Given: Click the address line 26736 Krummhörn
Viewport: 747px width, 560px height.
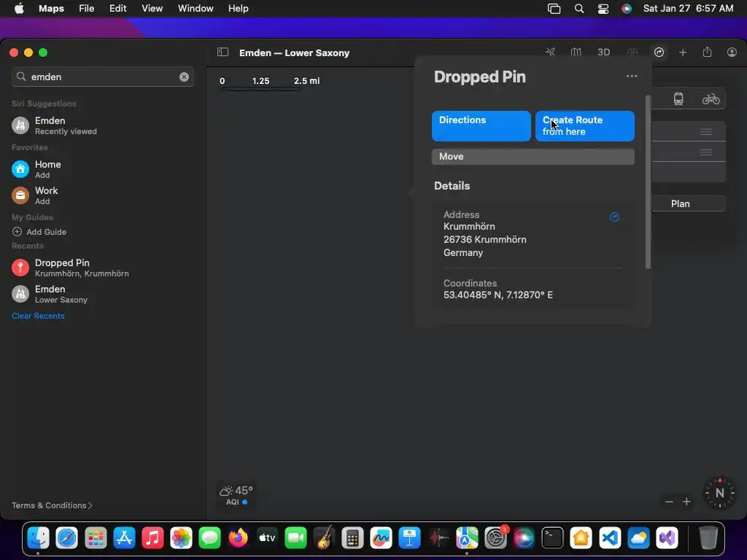Looking at the screenshot, I should tap(485, 239).
